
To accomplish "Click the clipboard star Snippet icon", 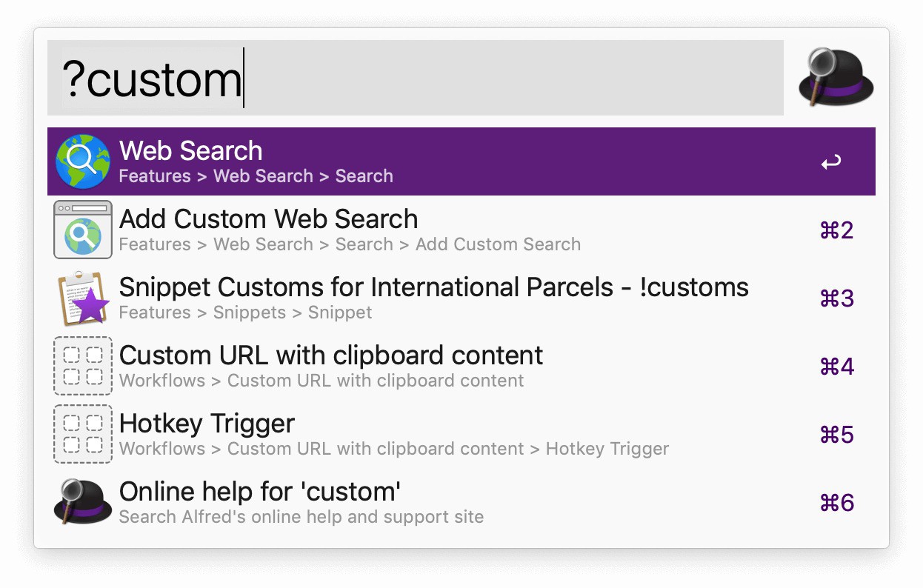I will point(82,298).
